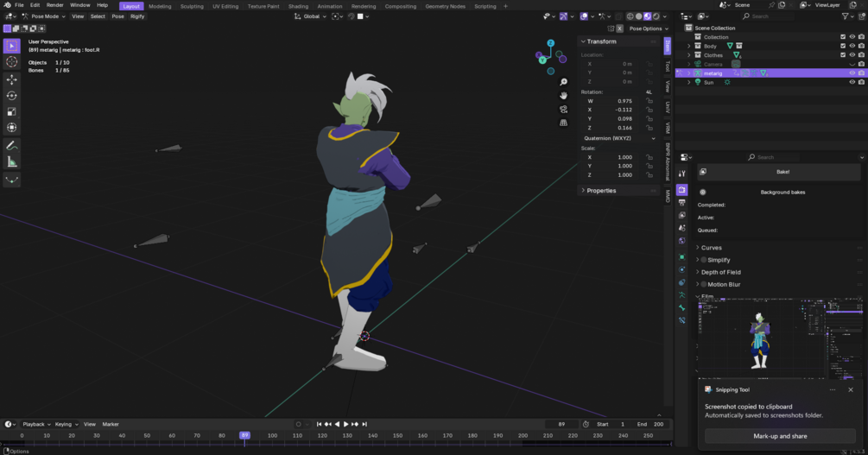Jump to the last frame

364,424
